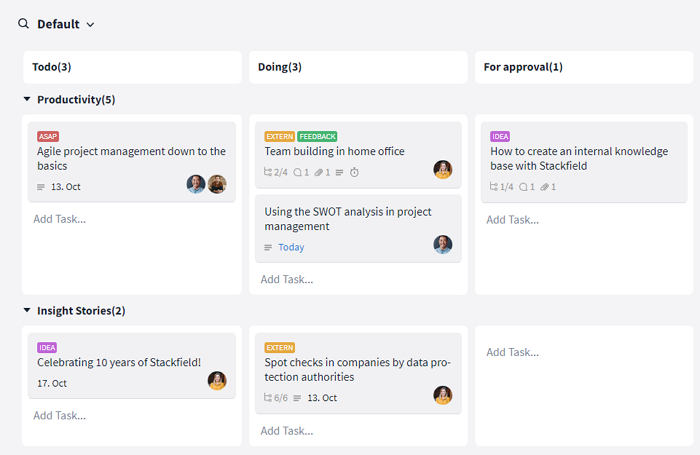The height and width of the screenshot is (455, 700).
Task: Add Task in Productivity Todo column
Action: pos(60,219)
